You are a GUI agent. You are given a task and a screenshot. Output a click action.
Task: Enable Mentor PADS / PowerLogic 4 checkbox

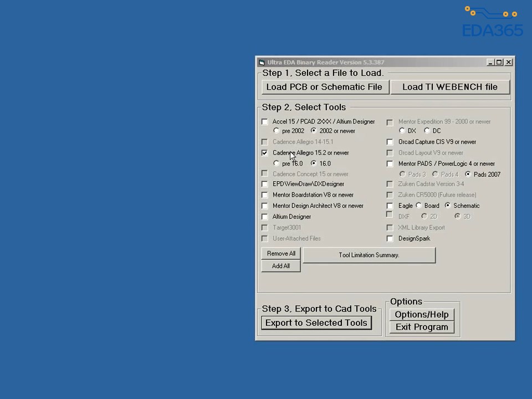click(x=390, y=164)
